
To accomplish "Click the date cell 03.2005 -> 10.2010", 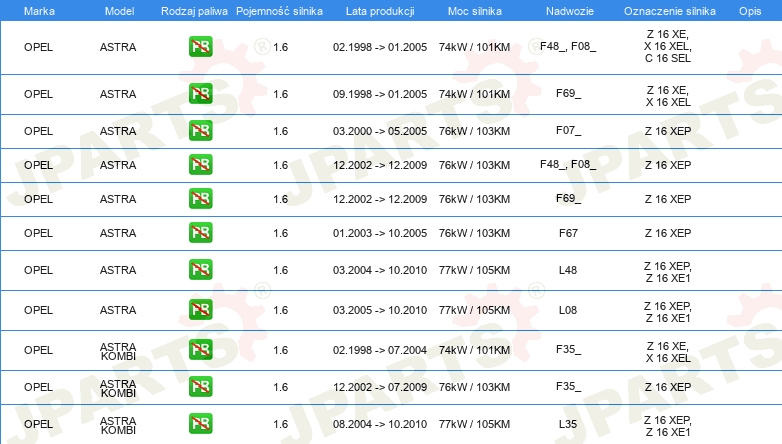I will click(380, 310).
